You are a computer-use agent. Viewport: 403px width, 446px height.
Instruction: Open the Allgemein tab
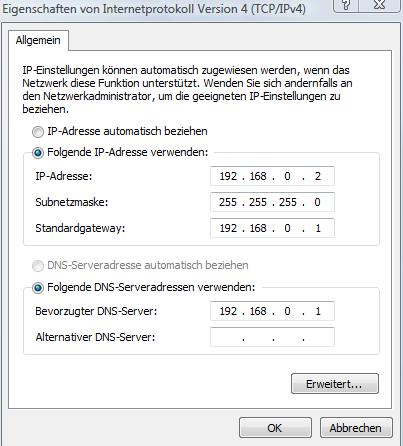point(38,41)
